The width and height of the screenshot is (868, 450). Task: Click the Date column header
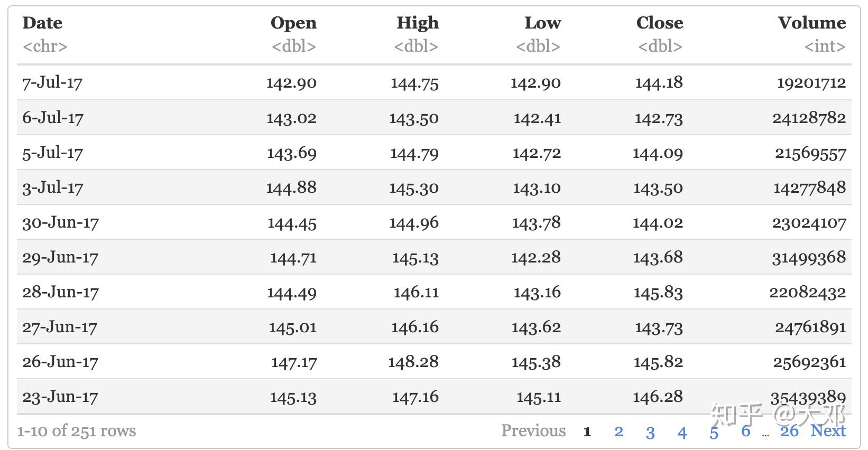pyautogui.click(x=42, y=23)
